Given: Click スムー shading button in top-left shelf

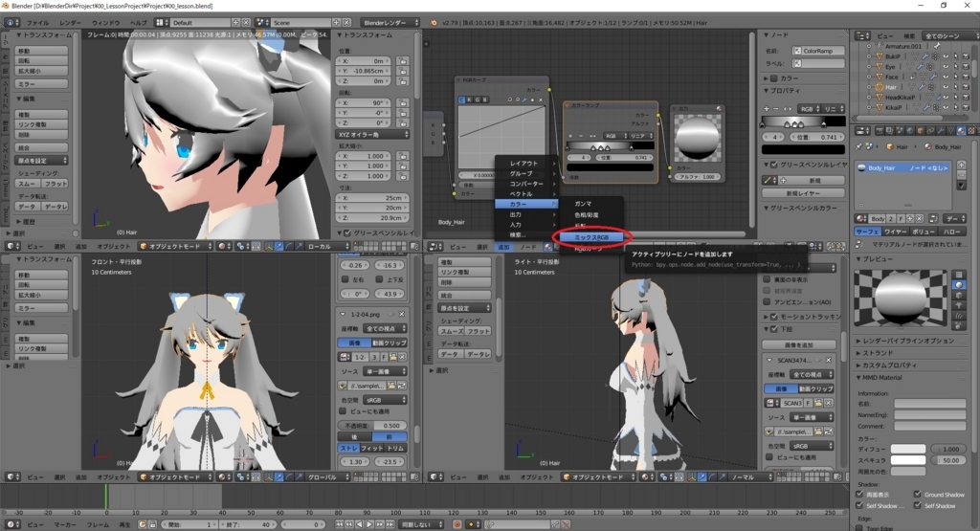Looking at the screenshot, I should (28, 184).
